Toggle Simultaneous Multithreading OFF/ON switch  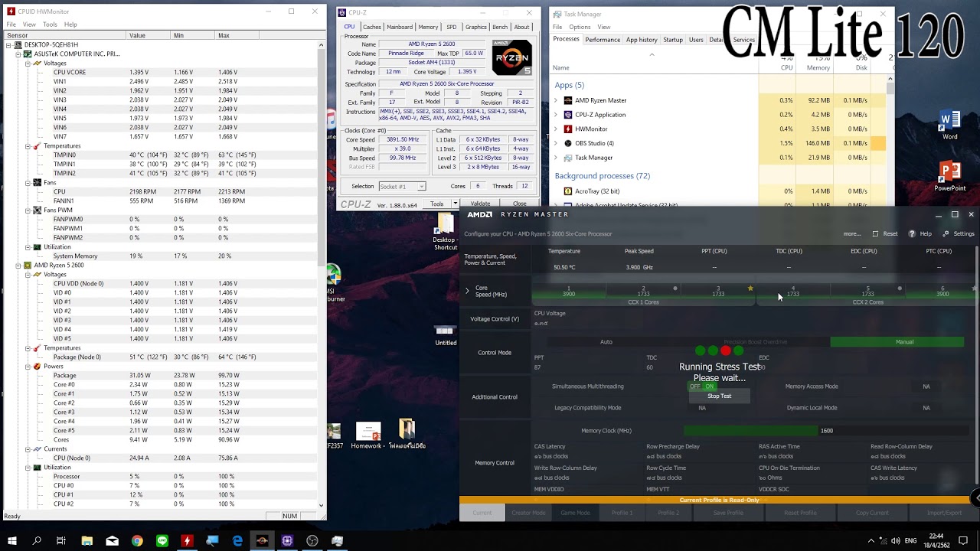coord(701,386)
